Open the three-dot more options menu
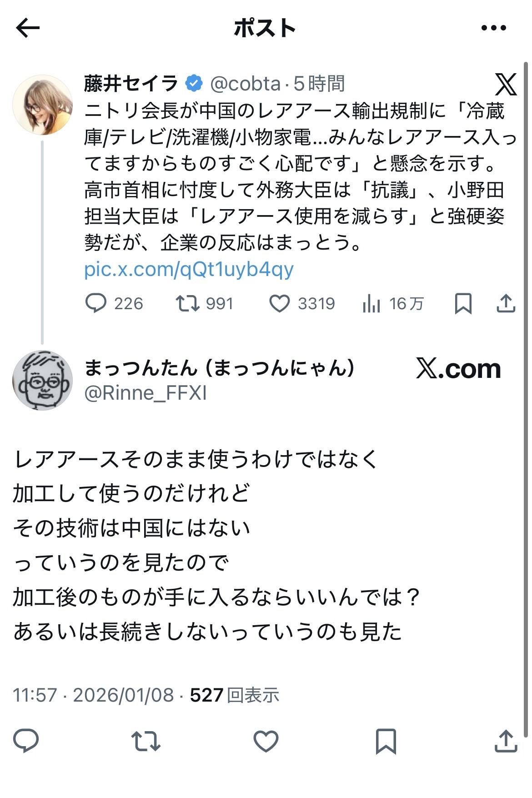The height and width of the screenshot is (798, 532). click(493, 28)
